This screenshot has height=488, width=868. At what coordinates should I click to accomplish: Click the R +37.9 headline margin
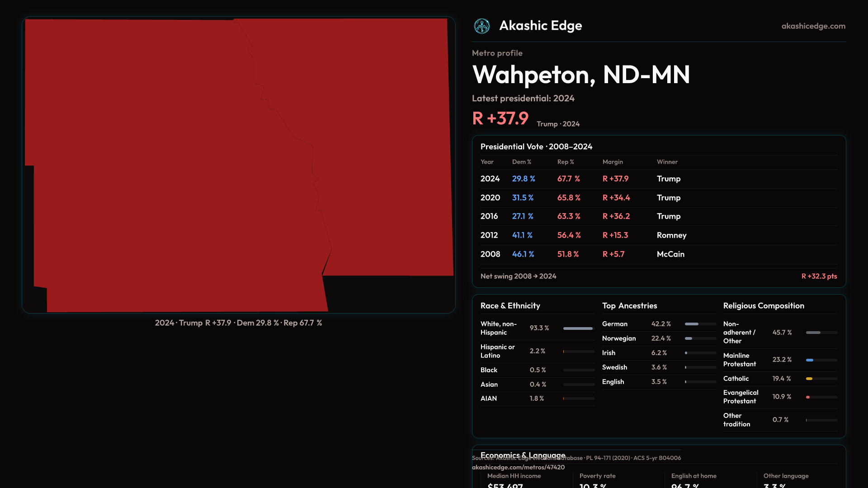(500, 118)
